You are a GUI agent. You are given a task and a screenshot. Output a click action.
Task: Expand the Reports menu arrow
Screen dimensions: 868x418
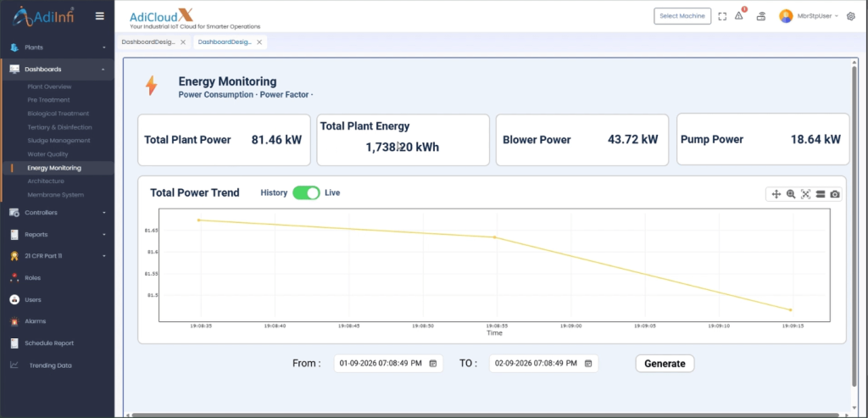(x=103, y=235)
